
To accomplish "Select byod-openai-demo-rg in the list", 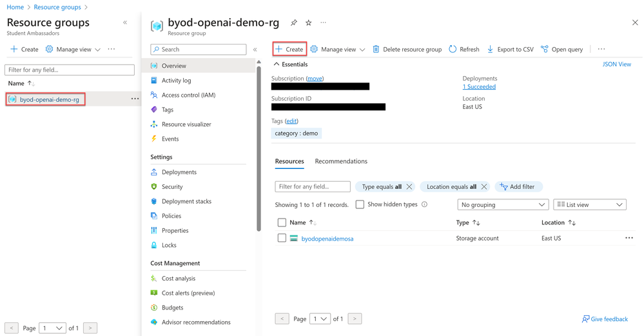I will 49,99.
